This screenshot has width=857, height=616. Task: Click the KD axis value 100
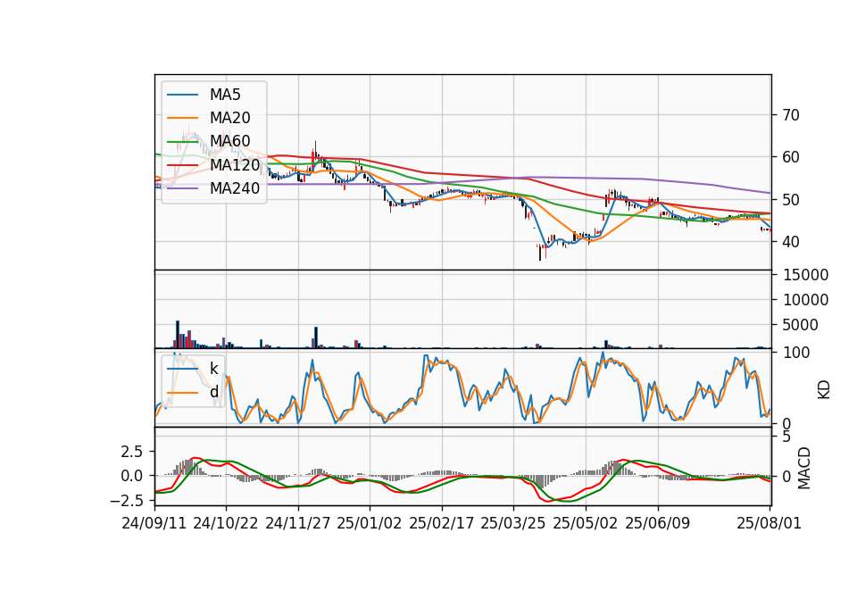(796, 354)
